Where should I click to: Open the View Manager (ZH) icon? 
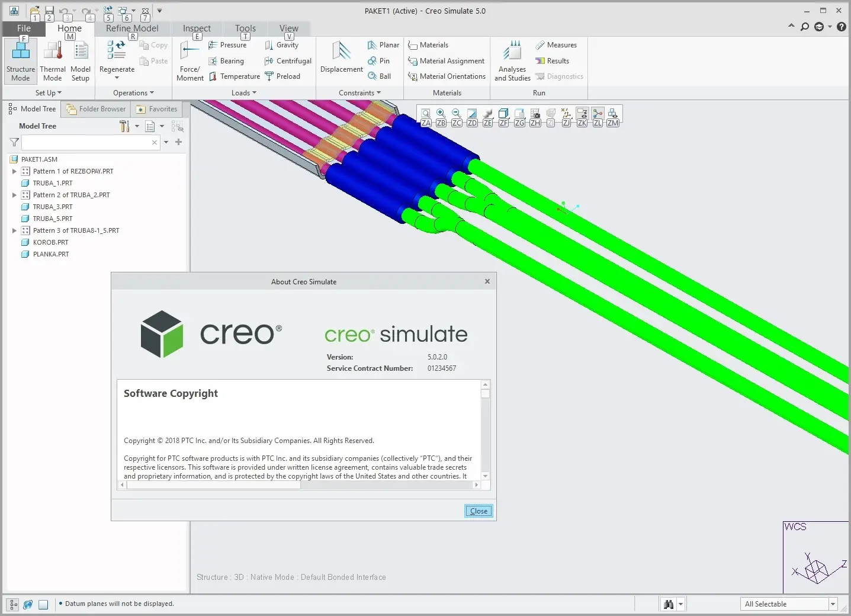535,114
